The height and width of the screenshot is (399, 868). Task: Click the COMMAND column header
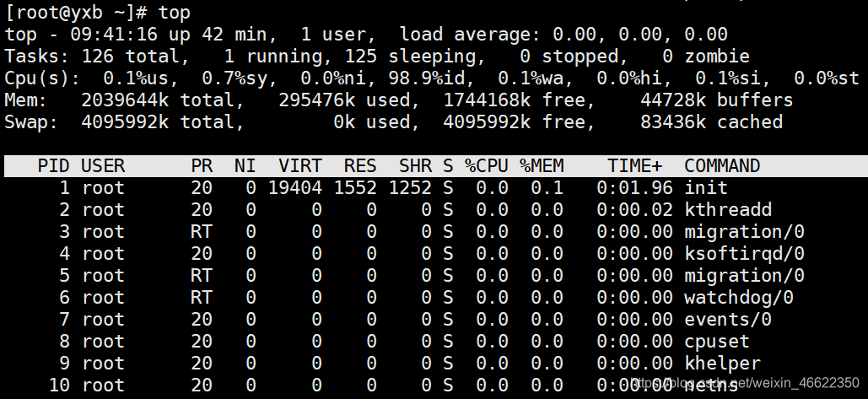pos(722,166)
